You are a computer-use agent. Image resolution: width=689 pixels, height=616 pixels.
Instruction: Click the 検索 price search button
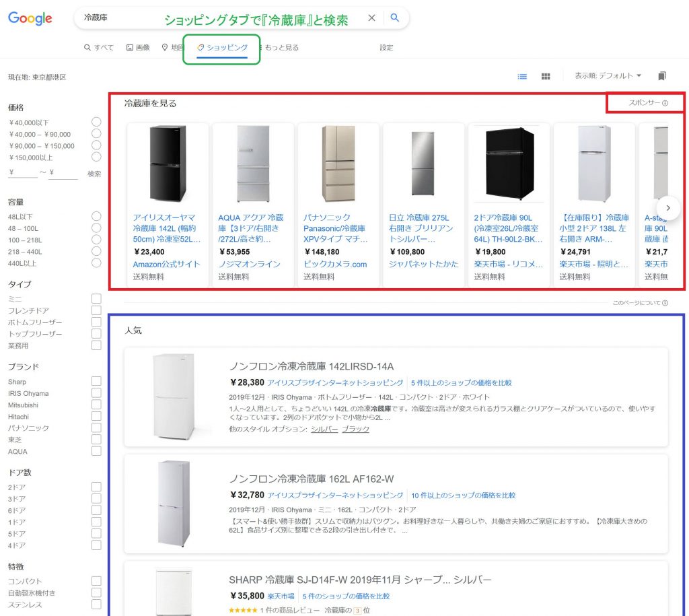[94, 174]
